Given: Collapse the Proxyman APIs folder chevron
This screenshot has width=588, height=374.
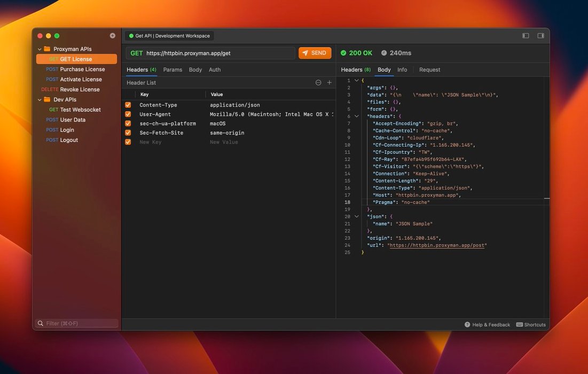Looking at the screenshot, I should (40, 49).
